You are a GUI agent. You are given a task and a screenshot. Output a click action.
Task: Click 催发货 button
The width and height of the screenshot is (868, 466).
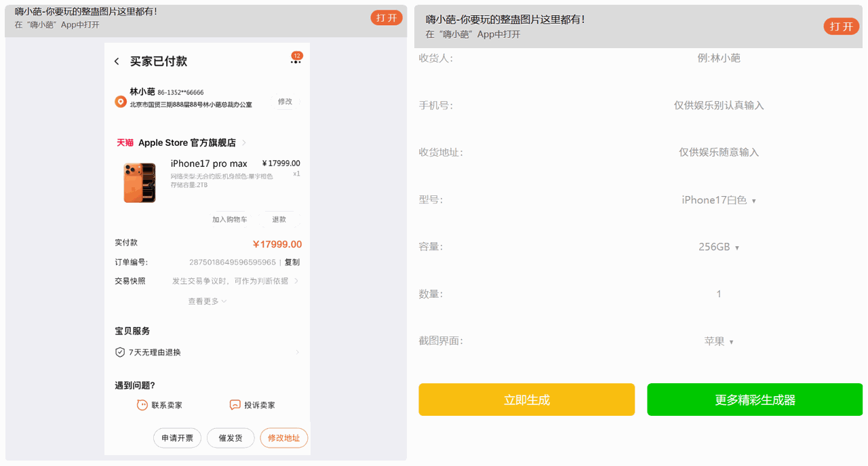click(231, 438)
